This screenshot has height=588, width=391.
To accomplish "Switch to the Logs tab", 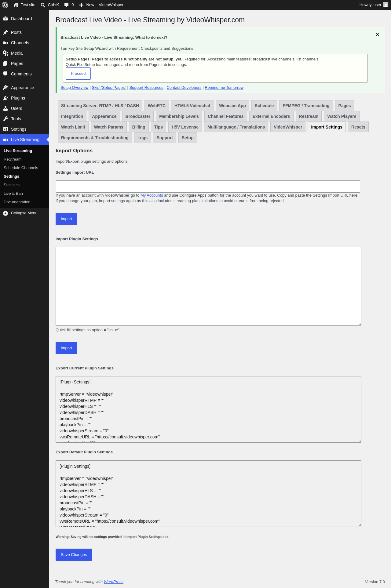I will click(x=142, y=138).
